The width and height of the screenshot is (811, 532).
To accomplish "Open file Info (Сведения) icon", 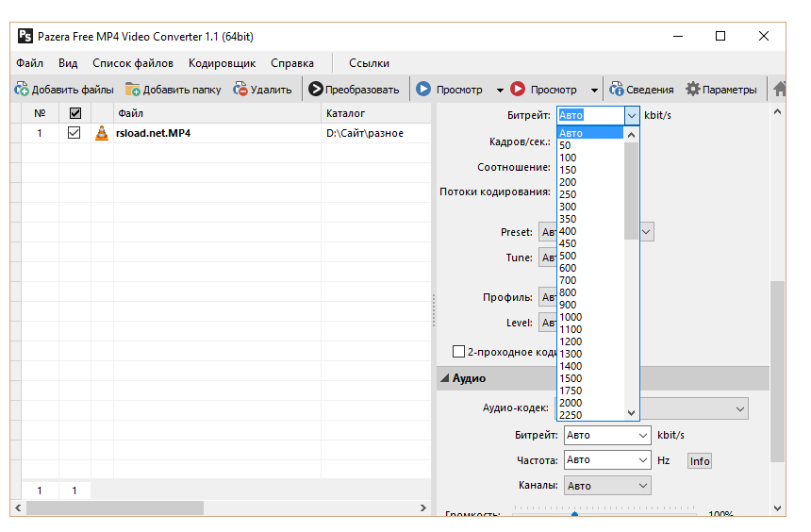I will click(x=616, y=89).
